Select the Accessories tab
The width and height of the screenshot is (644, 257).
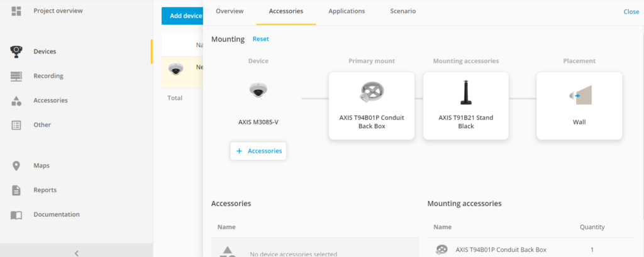tap(286, 11)
